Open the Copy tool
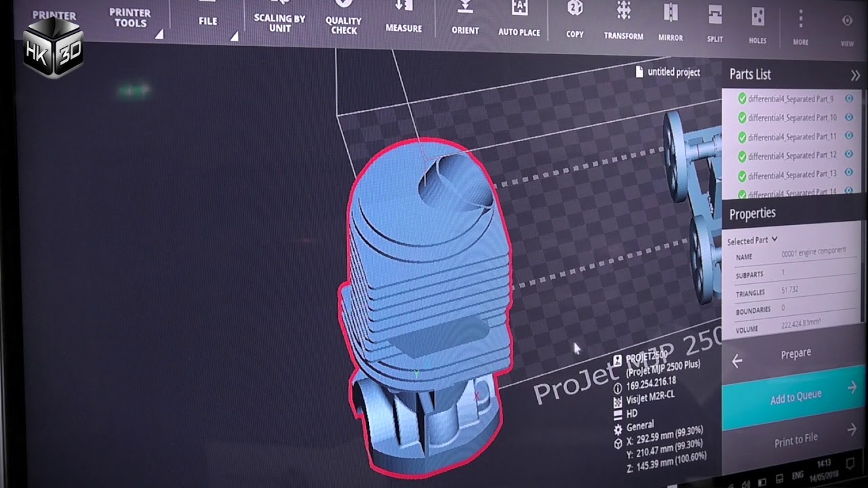Viewport: 868px width, 488px height. (x=574, y=20)
